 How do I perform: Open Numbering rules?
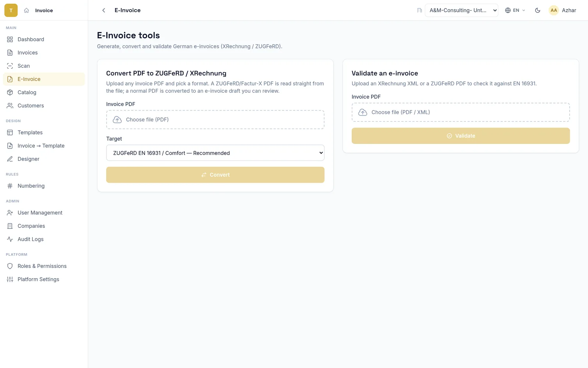(x=44, y=186)
